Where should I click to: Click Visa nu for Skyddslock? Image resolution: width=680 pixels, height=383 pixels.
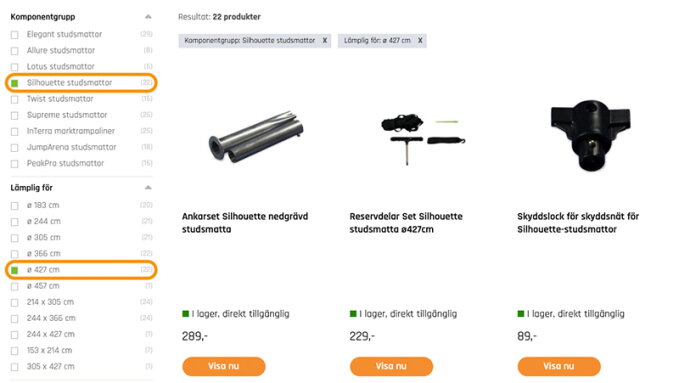pos(559,366)
